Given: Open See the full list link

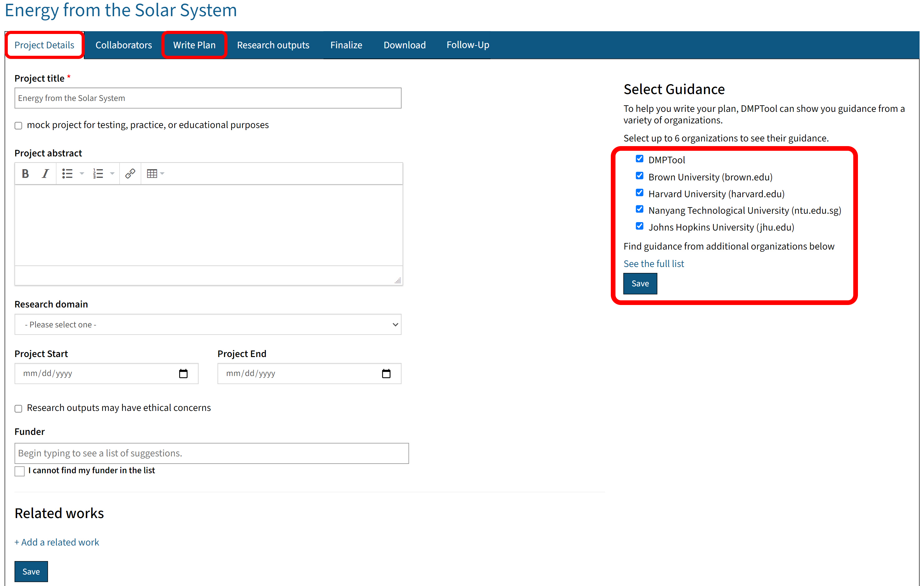Looking at the screenshot, I should click(x=654, y=264).
